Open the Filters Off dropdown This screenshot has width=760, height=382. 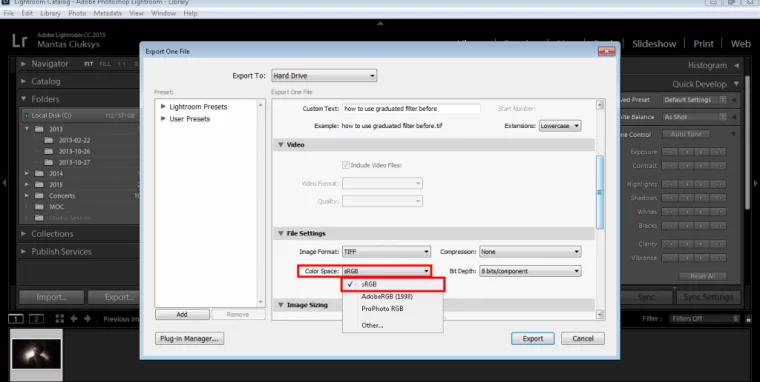click(704, 318)
